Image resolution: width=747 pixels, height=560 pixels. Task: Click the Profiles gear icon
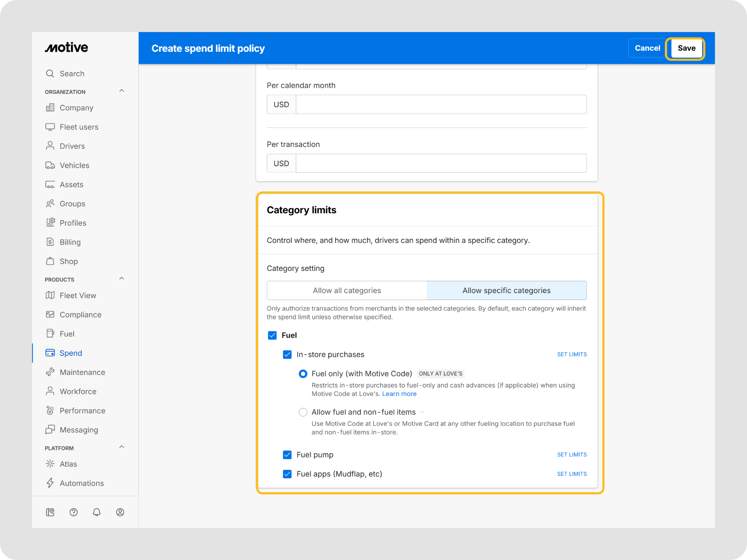(x=50, y=223)
